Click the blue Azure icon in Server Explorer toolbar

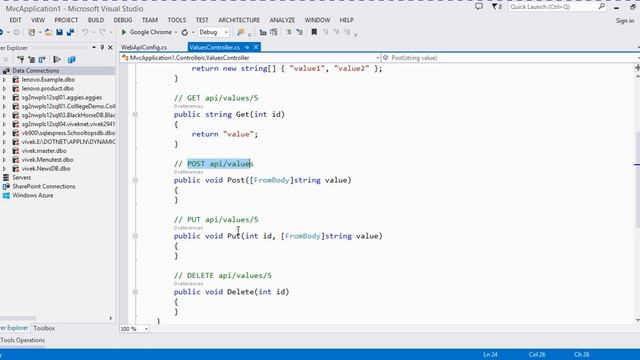coord(71,60)
